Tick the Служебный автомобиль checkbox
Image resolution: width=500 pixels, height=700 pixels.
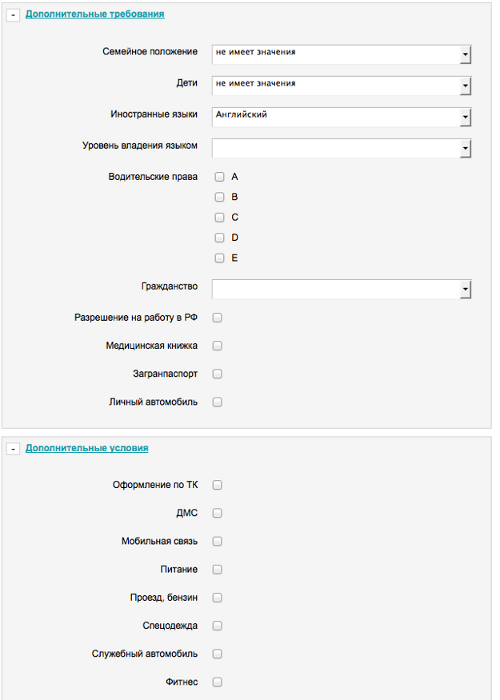[217, 654]
